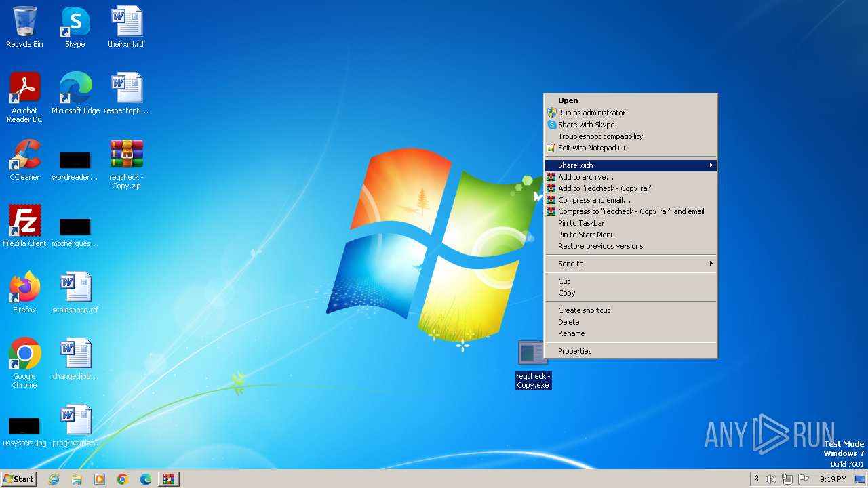Click the volume tray icon
The height and width of the screenshot is (488, 868).
pyautogui.click(x=771, y=479)
